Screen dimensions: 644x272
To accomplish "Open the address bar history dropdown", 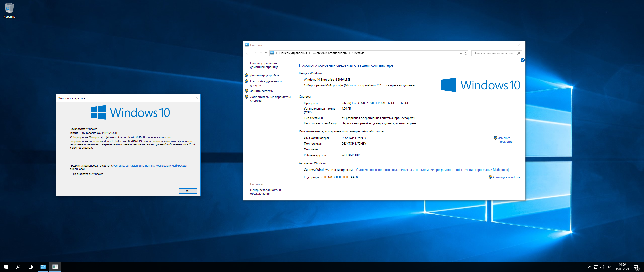I will coord(461,53).
